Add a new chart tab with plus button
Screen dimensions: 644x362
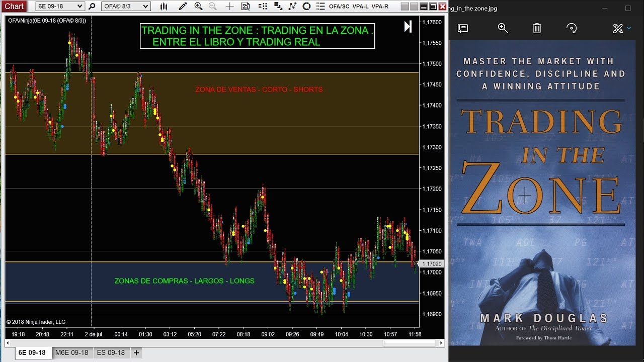pyautogui.click(x=136, y=353)
